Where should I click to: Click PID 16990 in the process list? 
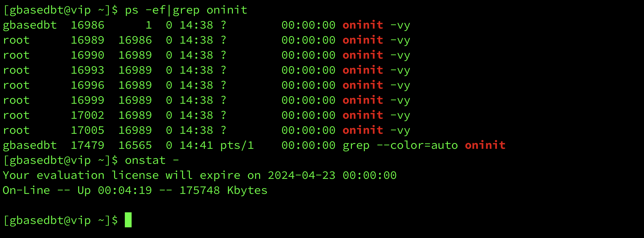pyautogui.click(x=87, y=55)
